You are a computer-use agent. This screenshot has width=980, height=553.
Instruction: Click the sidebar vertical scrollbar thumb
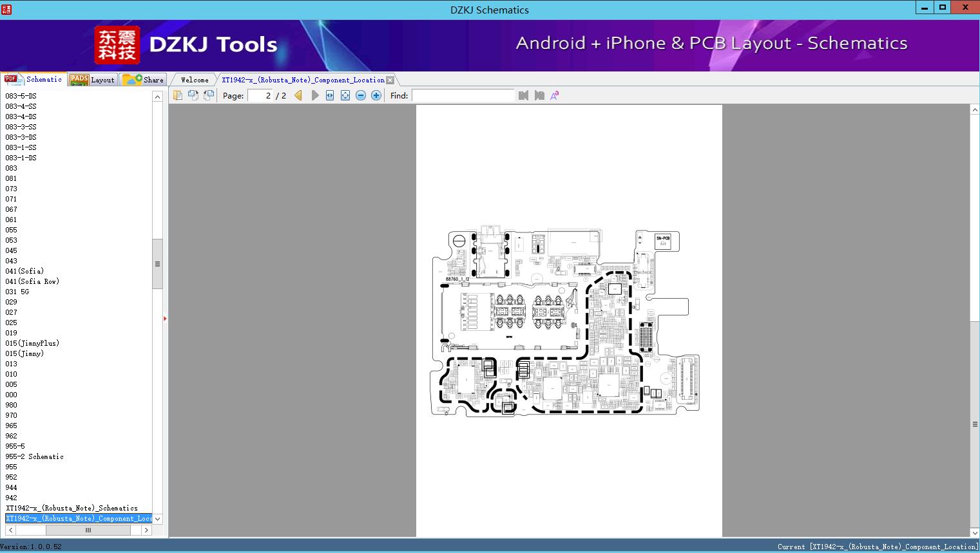(157, 264)
